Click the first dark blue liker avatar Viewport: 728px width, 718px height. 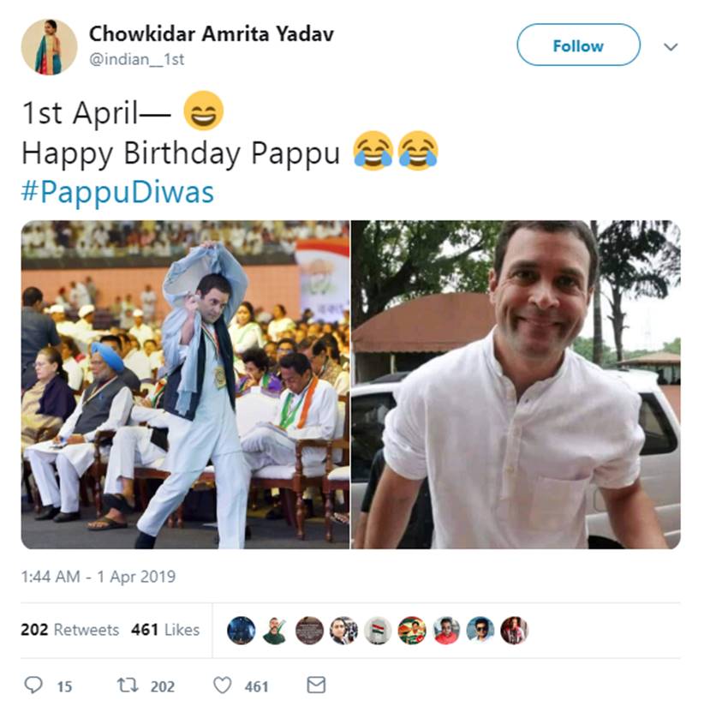pos(242,630)
